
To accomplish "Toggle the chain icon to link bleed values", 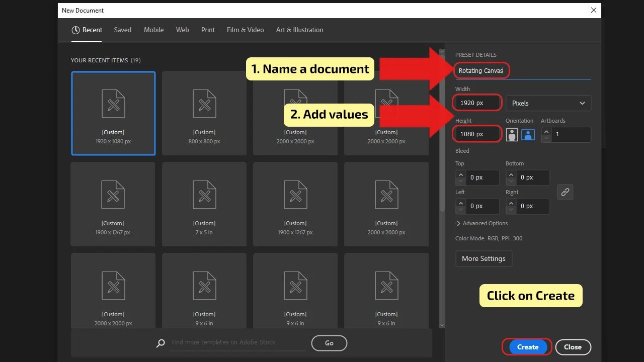I will [565, 192].
